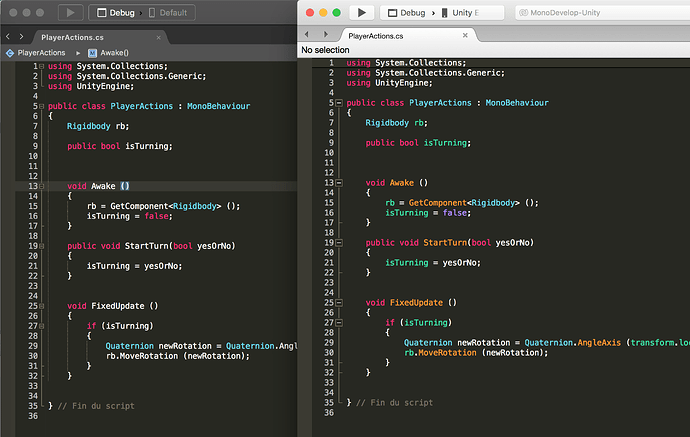Click the MonoDevelop-Unity status search field

click(x=602, y=13)
